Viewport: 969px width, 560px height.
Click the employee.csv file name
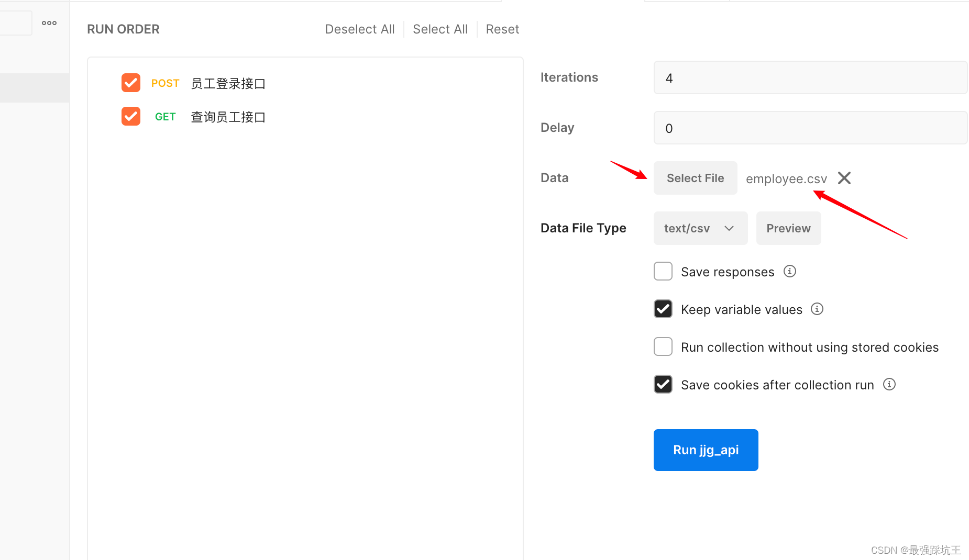786,179
